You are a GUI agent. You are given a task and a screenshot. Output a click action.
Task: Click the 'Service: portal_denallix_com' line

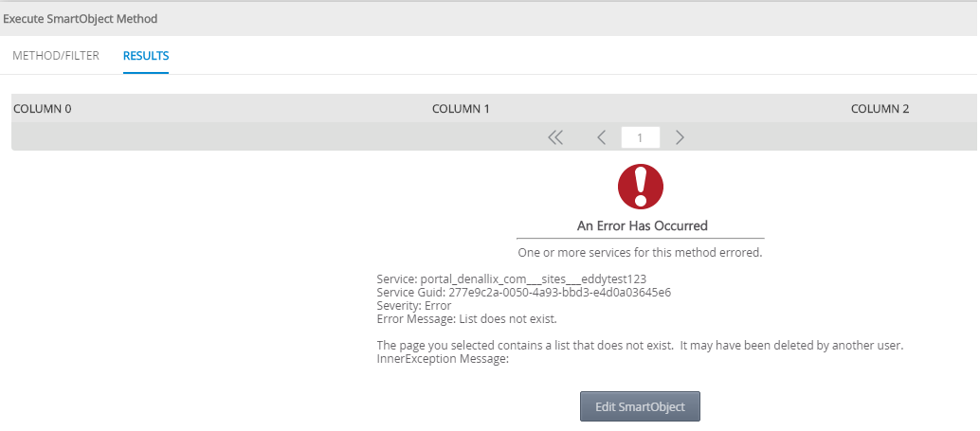click(x=511, y=279)
